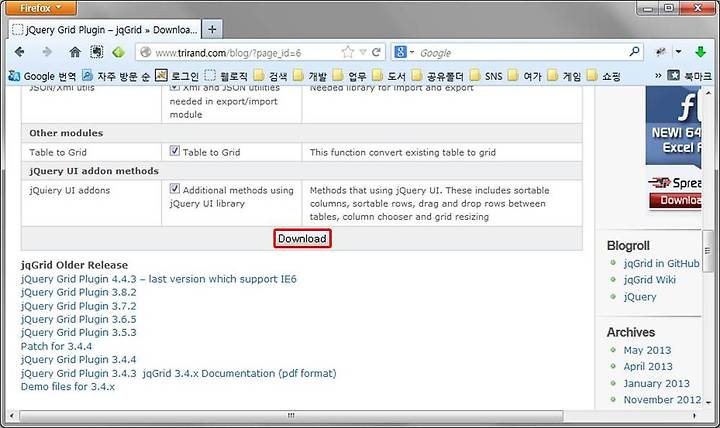Viewport: 720px width, 428px height.
Task: Uncheck the Table to Grid checkbox
Action: [174, 151]
